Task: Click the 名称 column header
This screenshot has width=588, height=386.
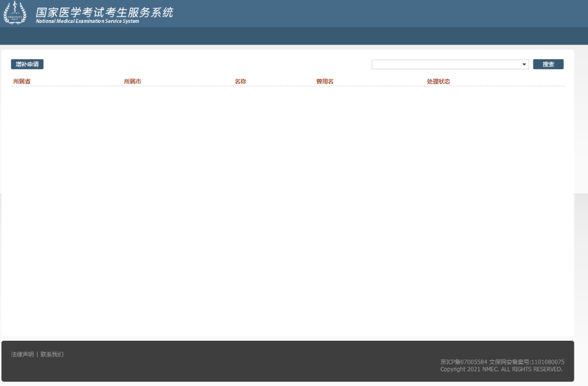Action: click(240, 81)
